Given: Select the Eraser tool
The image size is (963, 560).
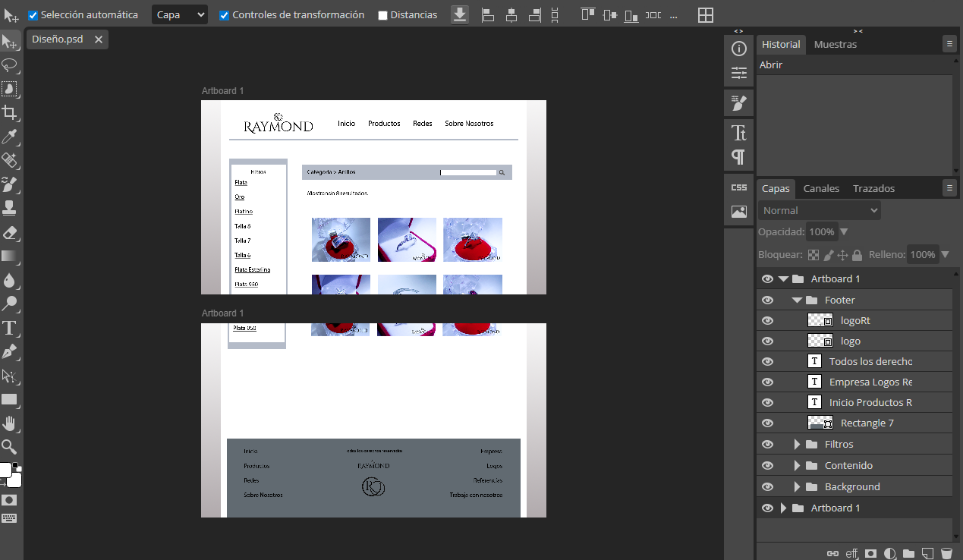Looking at the screenshot, I should tap(10, 232).
